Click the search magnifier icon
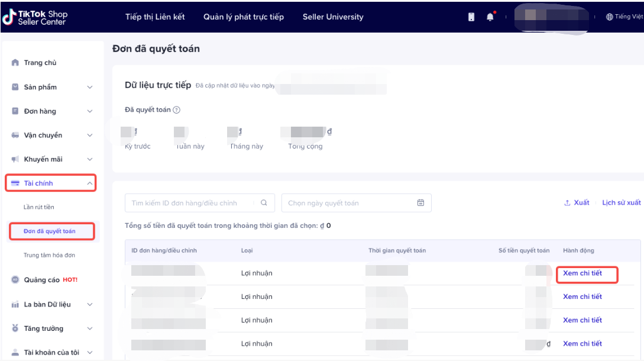Viewport: 644px width, 361px height. 264,203
